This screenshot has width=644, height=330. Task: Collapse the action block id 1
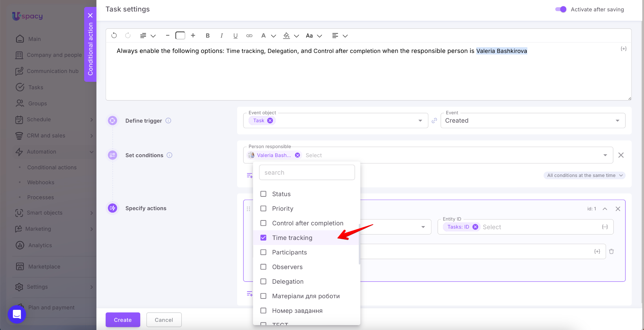coord(605,209)
